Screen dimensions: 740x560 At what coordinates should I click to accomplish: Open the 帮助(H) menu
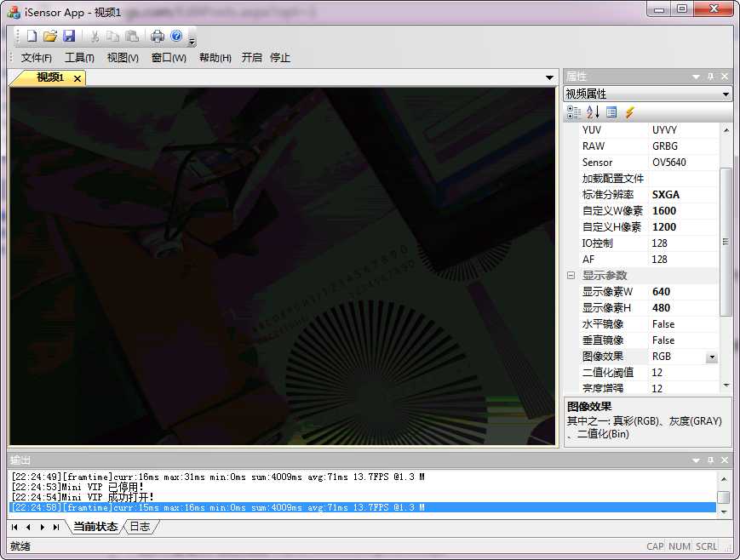coord(215,58)
